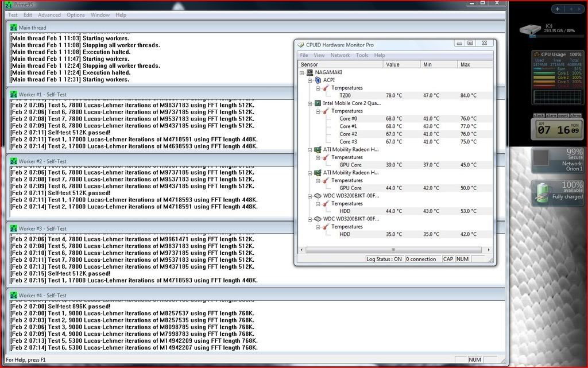The width and height of the screenshot is (588, 368).
Task: Select the Core #2 sensor label
Action: click(349, 134)
